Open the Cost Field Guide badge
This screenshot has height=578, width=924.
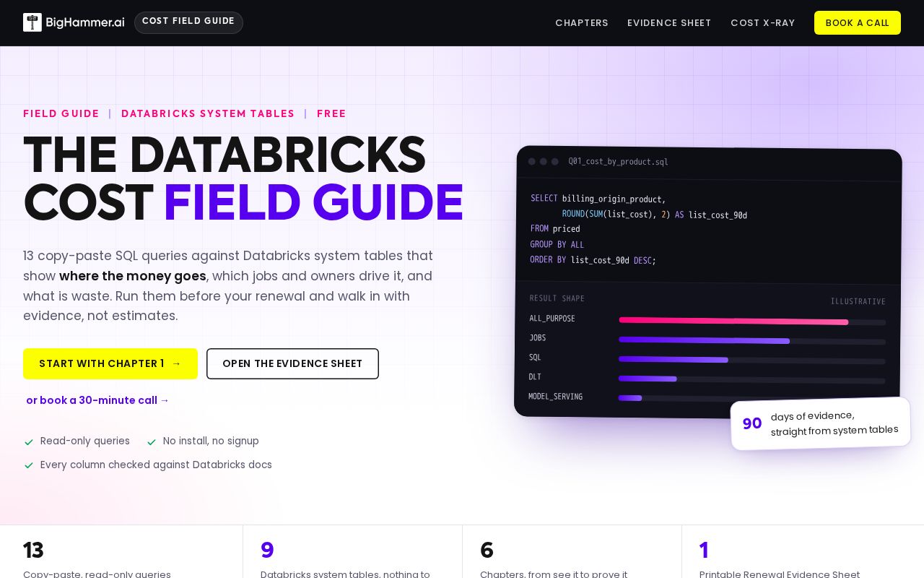point(188,22)
